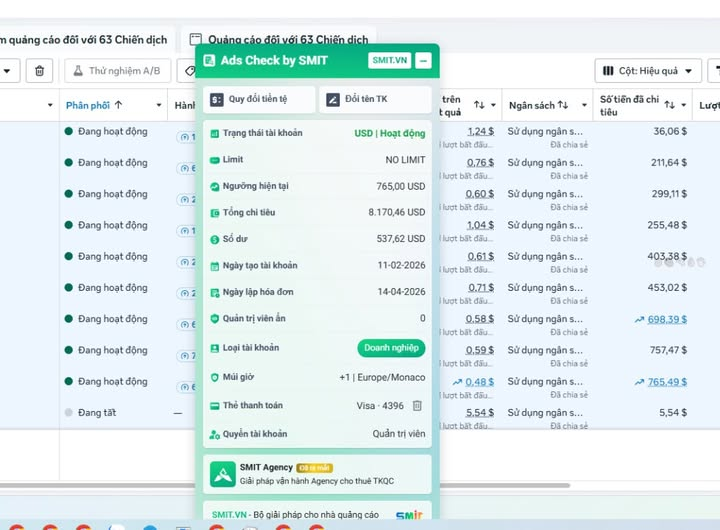
Task: Switch to nhóm quảng cáo 63 Chiến dịch tab
Action: (85, 39)
